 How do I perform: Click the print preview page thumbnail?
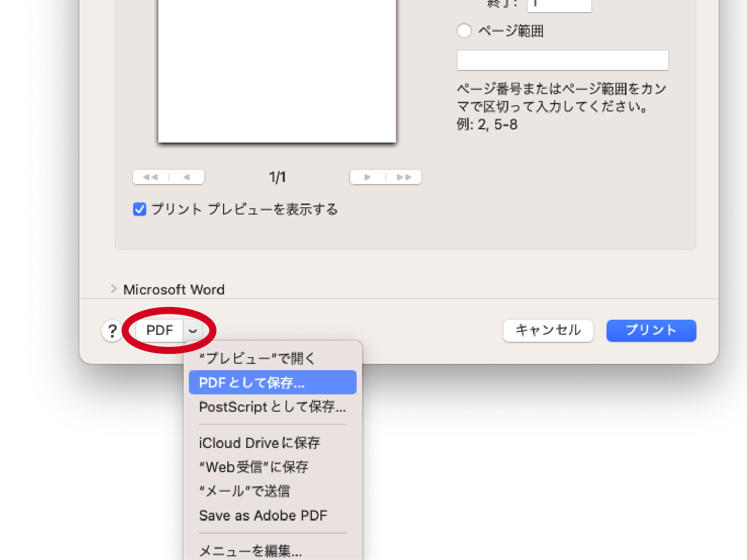click(x=277, y=71)
